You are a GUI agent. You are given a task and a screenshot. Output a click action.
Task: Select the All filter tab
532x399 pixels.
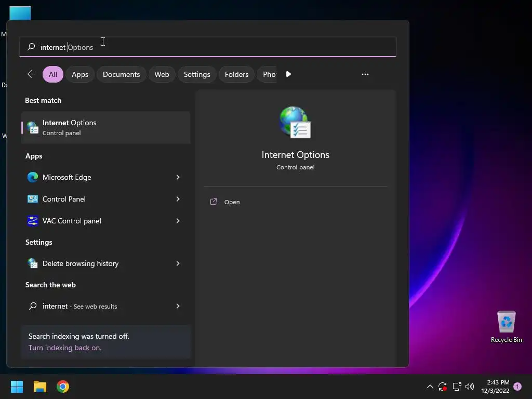pos(53,74)
